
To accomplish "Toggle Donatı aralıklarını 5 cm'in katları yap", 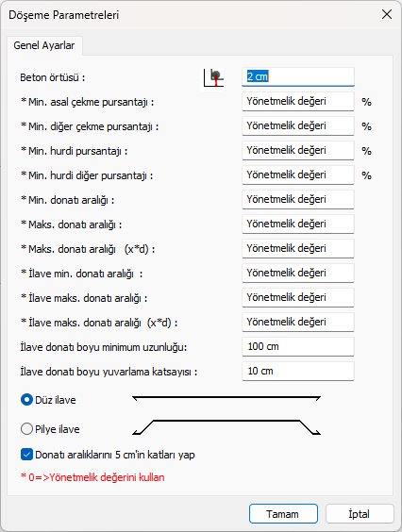I will point(26,455).
